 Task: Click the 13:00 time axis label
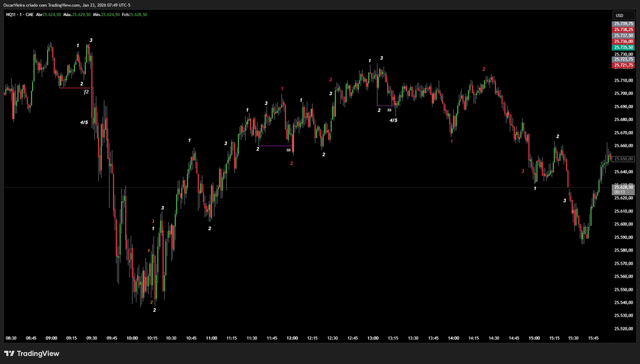tap(373, 338)
